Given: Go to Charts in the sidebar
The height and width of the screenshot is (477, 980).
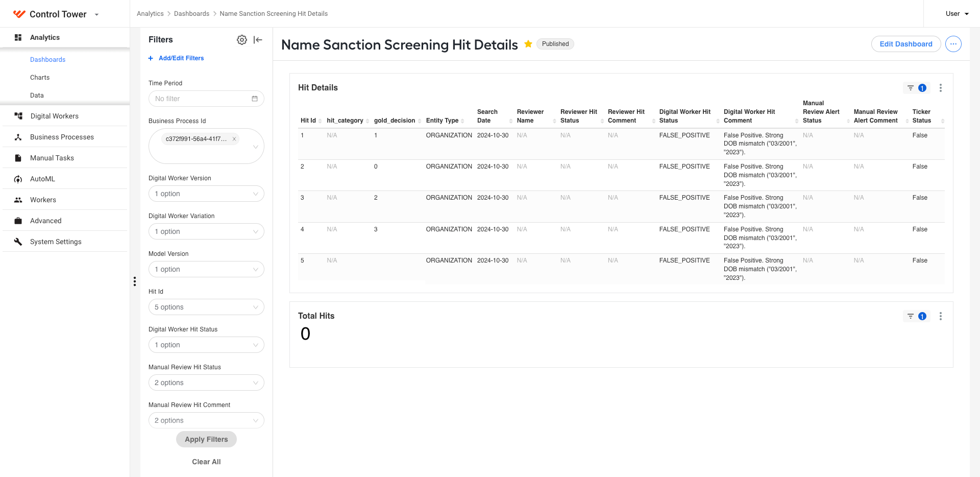Looking at the screenshot, I should 40,77.
